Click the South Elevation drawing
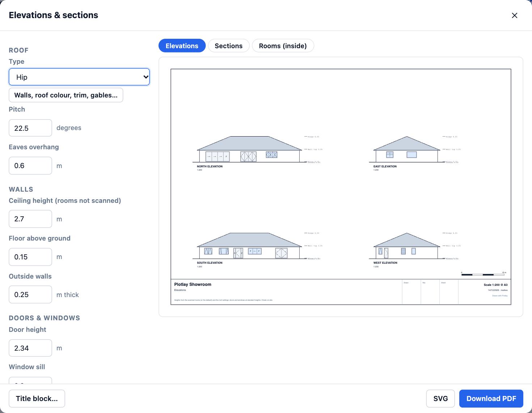 pyautogui.click(x=249, y=246)
